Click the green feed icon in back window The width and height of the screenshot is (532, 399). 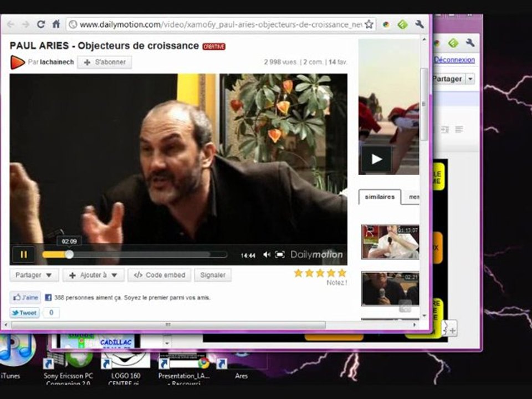click(453, 43)
